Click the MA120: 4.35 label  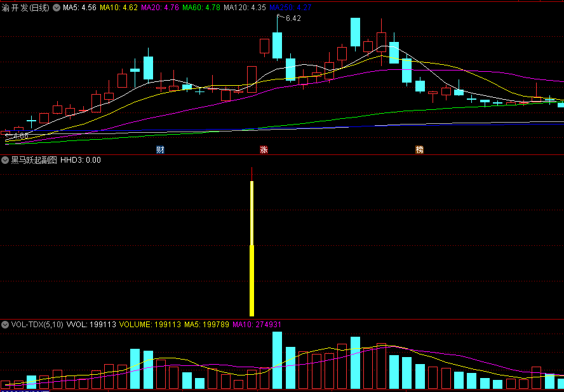pos(245,8)
